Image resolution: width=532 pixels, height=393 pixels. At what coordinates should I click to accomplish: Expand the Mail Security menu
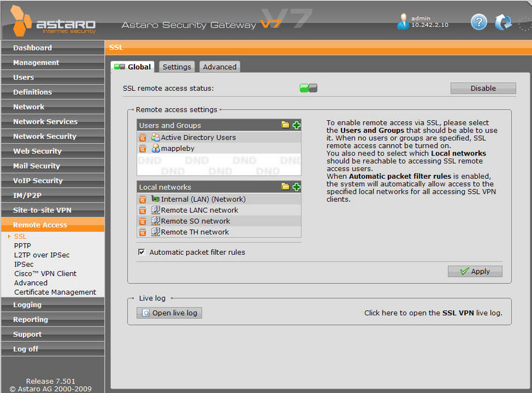(52, 166)
